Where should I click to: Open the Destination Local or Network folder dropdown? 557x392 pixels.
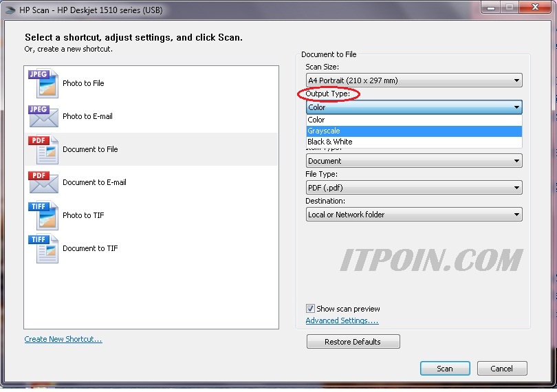[414, 215]
